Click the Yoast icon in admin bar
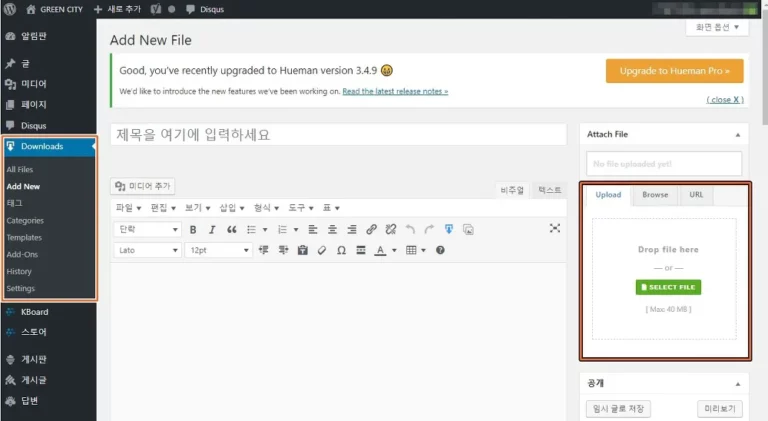768x421 pixels. [156, 9]
